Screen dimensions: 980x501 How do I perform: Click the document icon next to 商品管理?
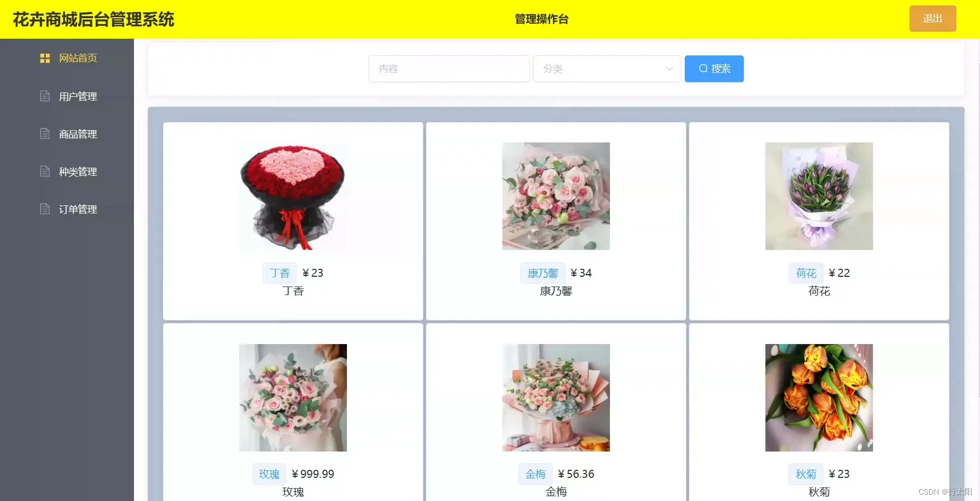(x=45, y=134)
